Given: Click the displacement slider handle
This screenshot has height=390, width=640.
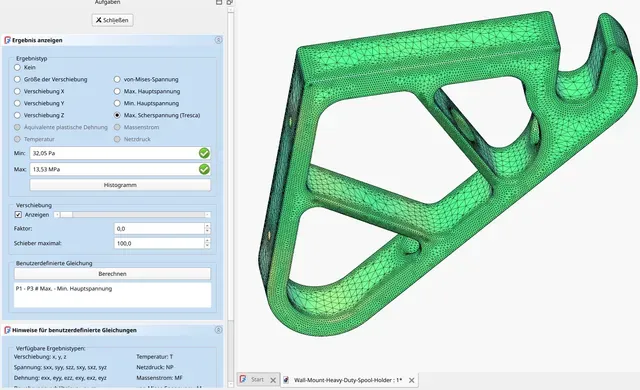Looking at the screenshot, I should 66,215.
